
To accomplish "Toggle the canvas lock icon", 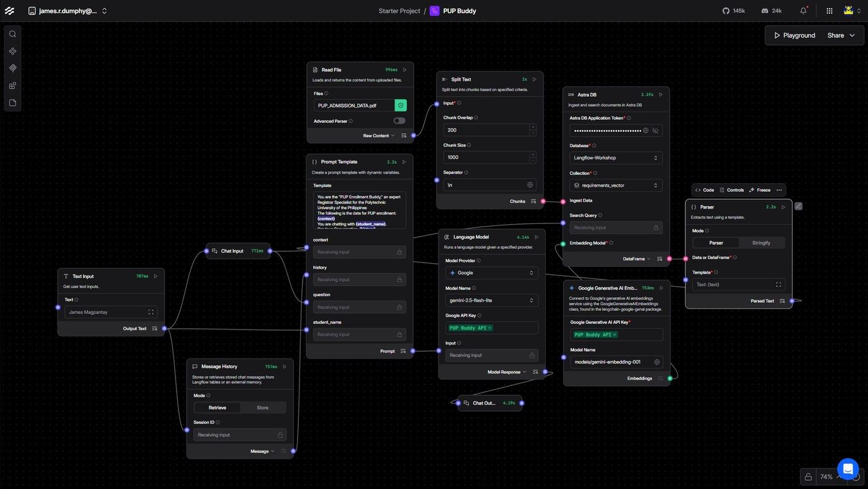I will tap(808, 477).
